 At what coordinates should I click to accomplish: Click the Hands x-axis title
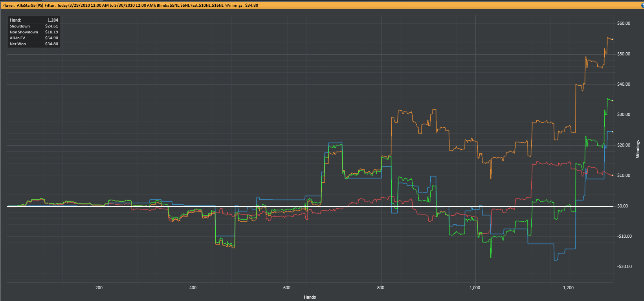[x=310, y=297]
